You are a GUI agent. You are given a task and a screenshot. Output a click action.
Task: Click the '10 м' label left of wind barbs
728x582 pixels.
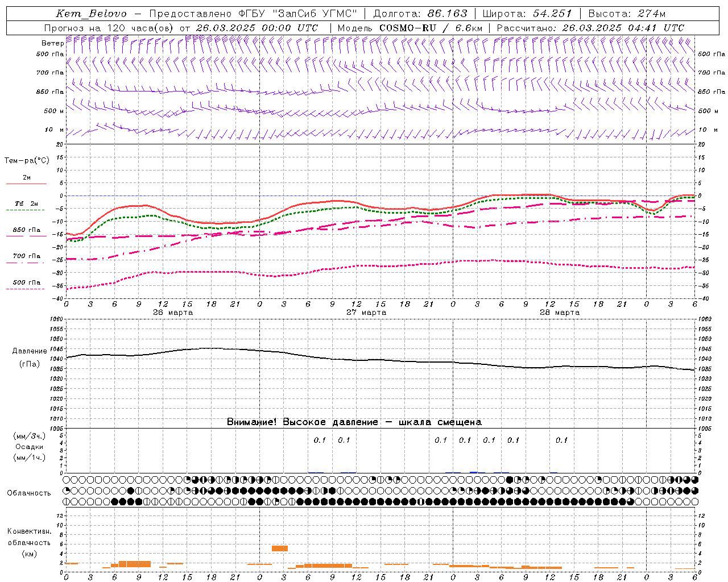tap(54, 130)
